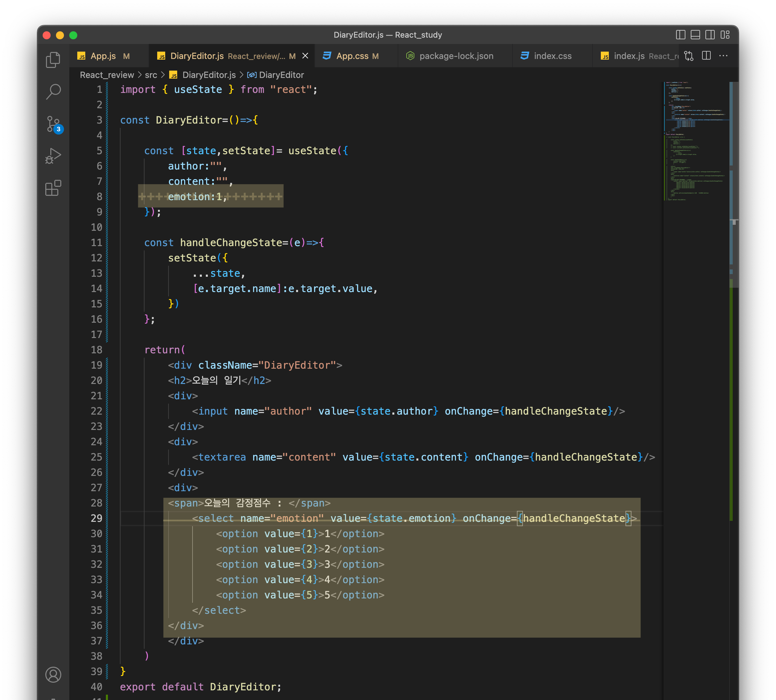Image resolution: width=776 pixels, height=700 pixels.
Task: Open the Explorer files icon
Action: point(53,60)
